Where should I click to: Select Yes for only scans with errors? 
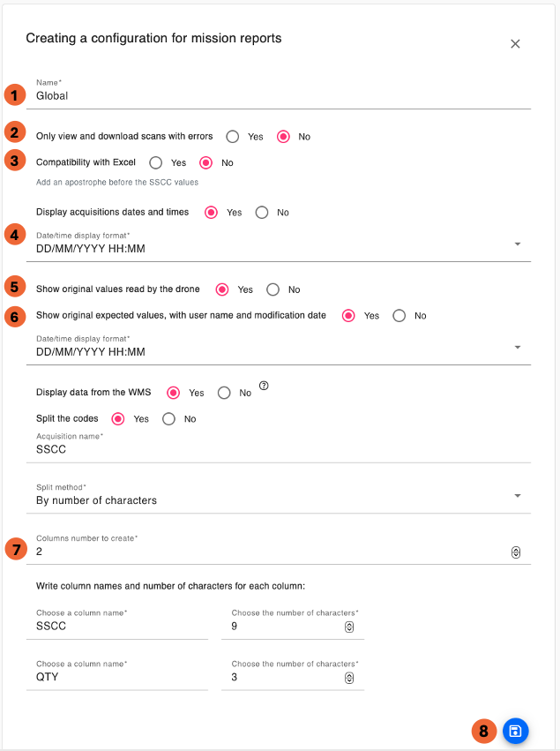click(x=233, y=137)
